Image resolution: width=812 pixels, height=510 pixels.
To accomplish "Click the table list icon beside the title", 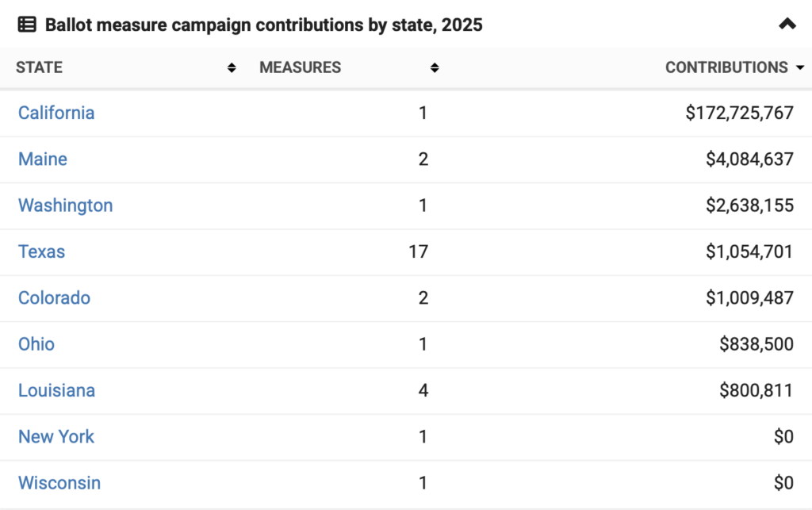I will tap(26, 25).
